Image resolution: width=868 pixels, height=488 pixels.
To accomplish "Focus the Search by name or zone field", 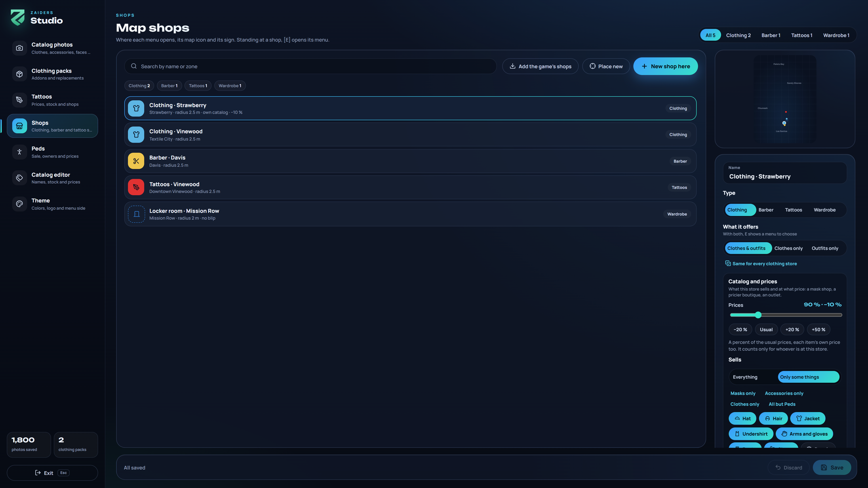I will 310,66.
